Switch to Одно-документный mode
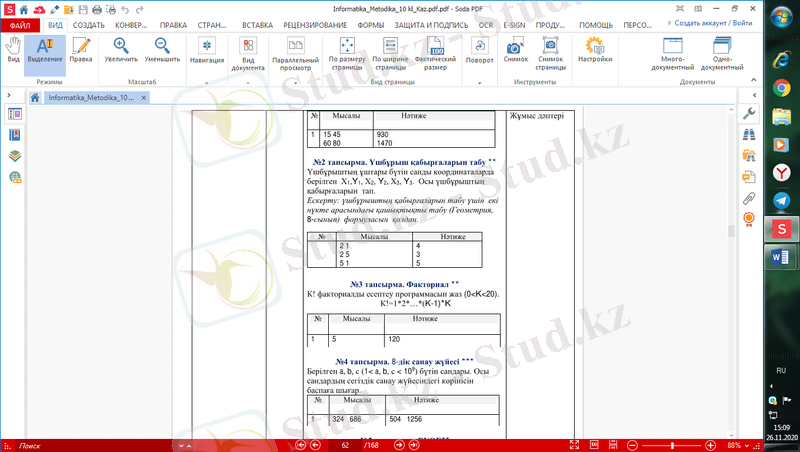 [737, 51]
